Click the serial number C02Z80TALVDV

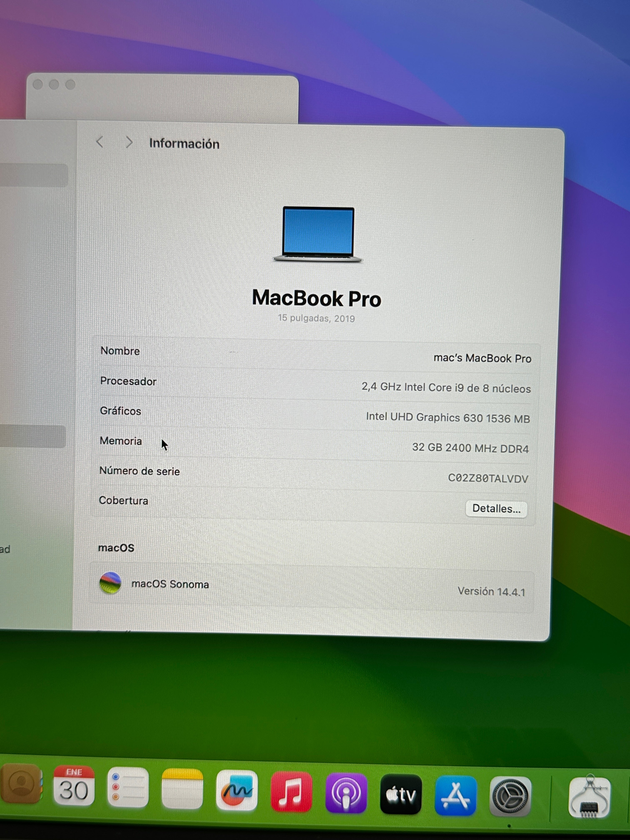(488, 478)
